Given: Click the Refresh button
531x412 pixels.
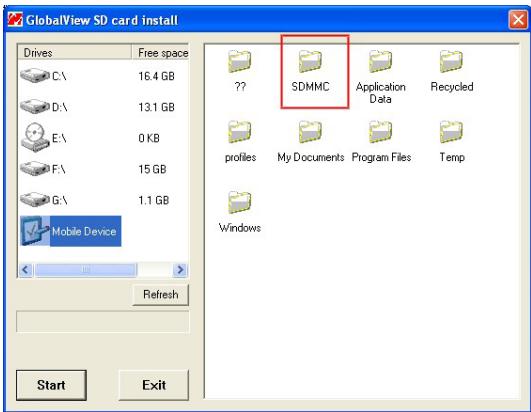Looking at the screenshot, I should 161,295.
